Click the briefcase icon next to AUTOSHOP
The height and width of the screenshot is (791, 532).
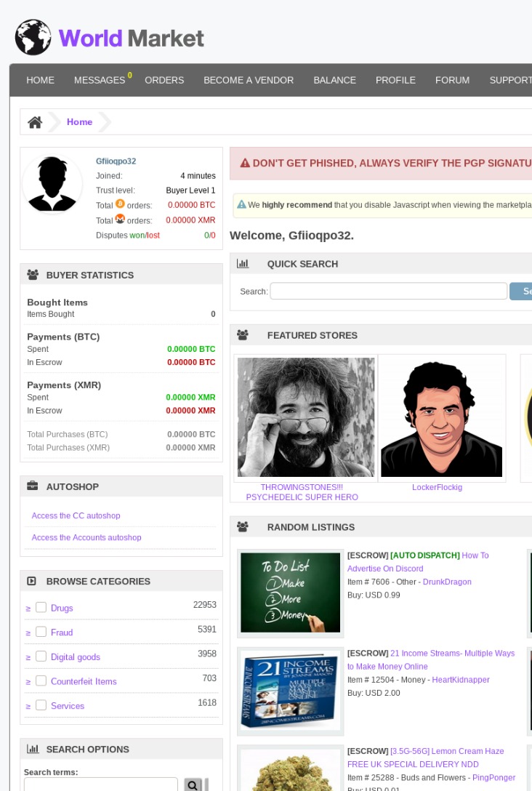tap(32, 486)
